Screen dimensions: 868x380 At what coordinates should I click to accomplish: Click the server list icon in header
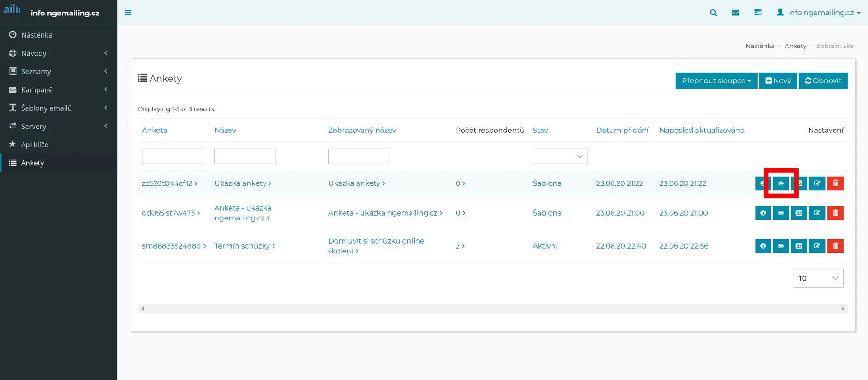(758, 13)
